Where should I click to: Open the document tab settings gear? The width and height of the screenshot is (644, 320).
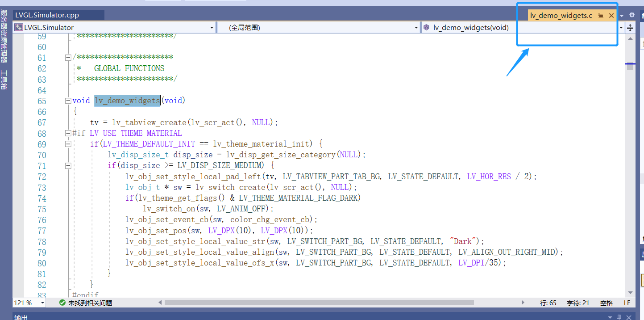[632, 15]
